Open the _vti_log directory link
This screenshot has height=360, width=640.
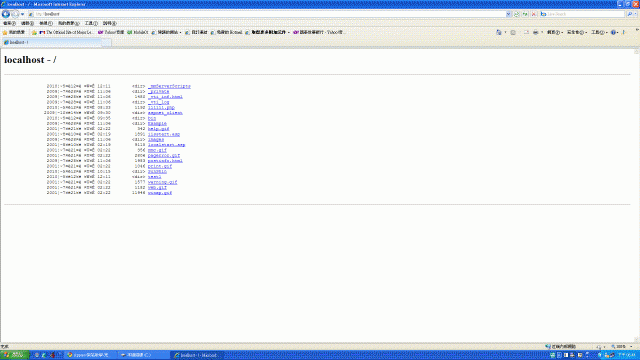pos(158,102)
